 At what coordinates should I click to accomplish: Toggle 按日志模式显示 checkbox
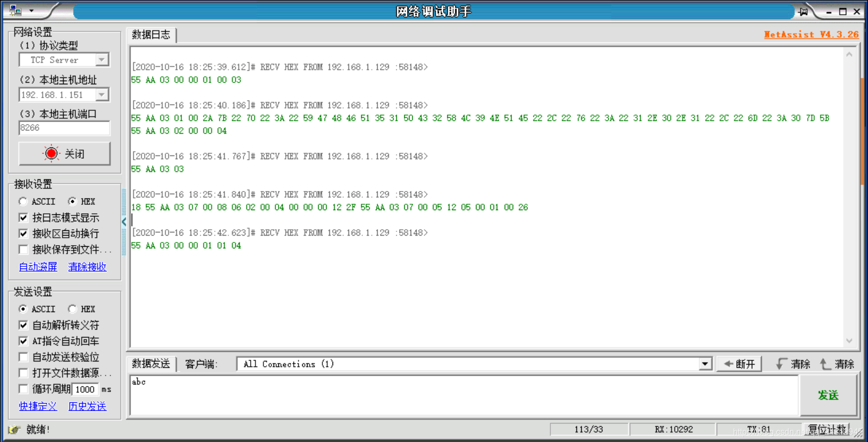(23, 218)
